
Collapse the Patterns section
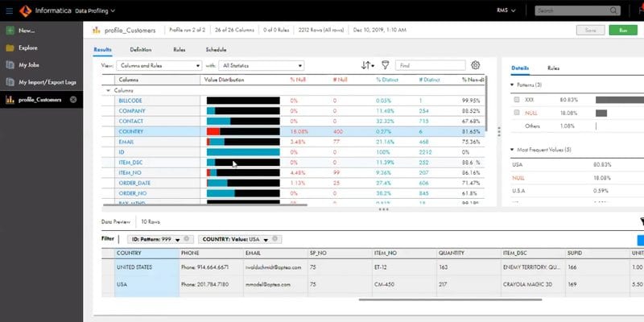512,85
